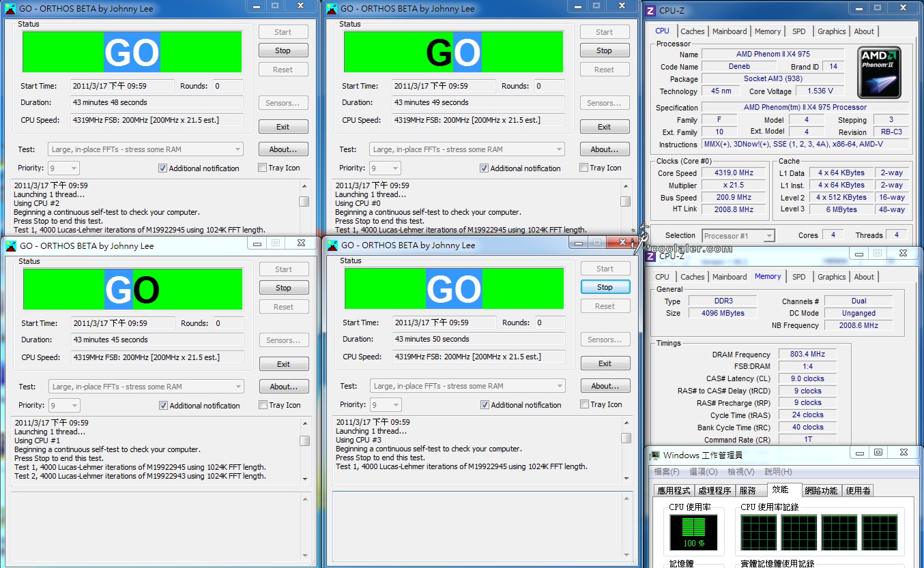
Task: Click the CPU-Z title bar icon on the CPU tab window
Action: pyautogui.click(x=650, y=10)
